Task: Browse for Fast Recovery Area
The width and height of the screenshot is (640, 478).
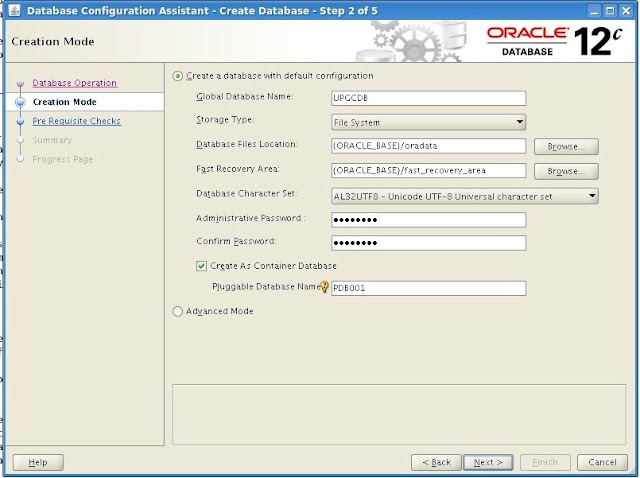Action: click(x=566, y=171)
